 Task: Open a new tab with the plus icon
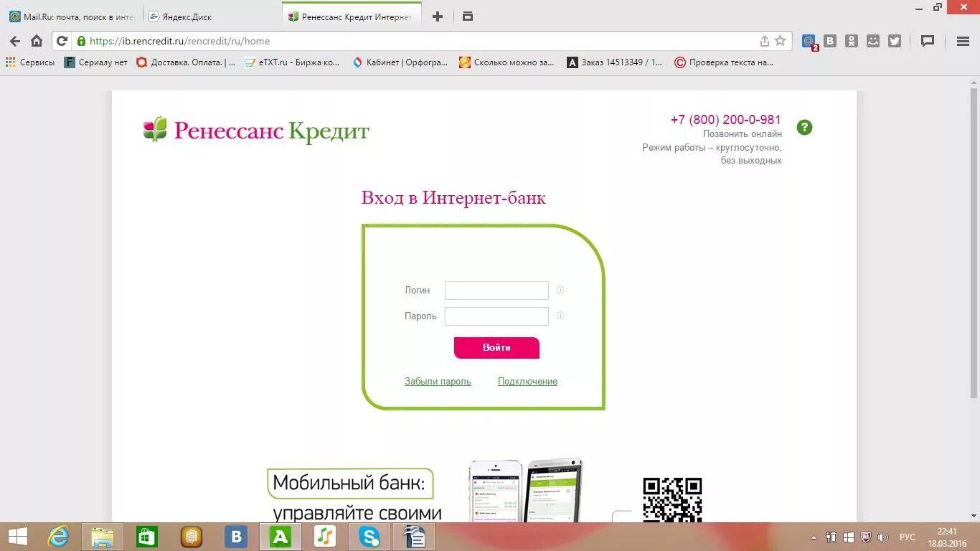[438, 17]
